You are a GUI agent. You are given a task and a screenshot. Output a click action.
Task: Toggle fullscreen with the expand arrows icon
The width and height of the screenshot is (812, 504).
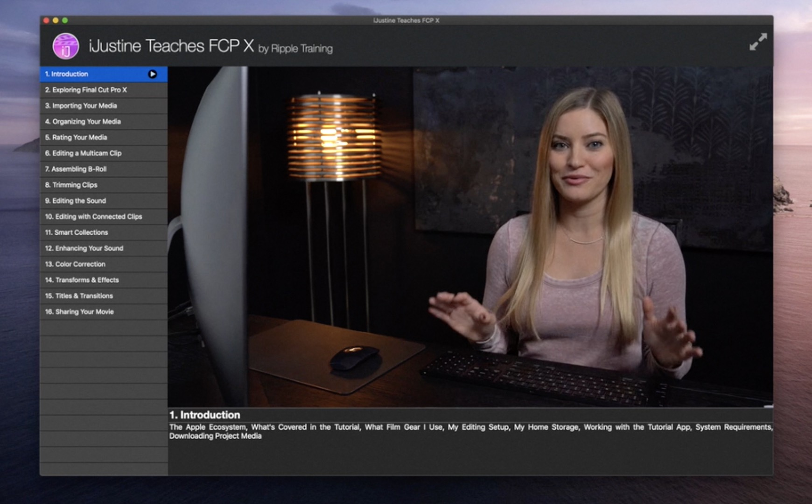(x=758, y=42)
